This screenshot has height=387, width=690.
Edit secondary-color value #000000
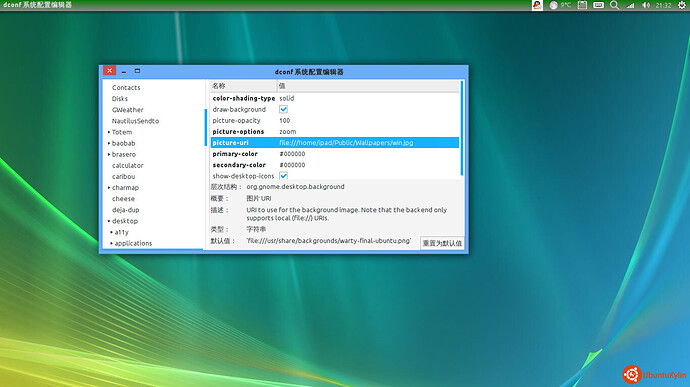point(292,165)
